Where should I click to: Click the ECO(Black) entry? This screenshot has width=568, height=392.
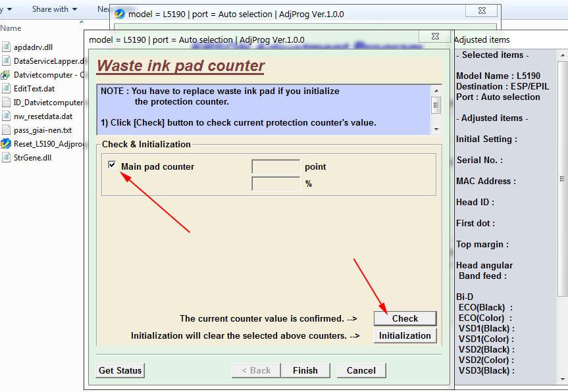click(486, 307)
